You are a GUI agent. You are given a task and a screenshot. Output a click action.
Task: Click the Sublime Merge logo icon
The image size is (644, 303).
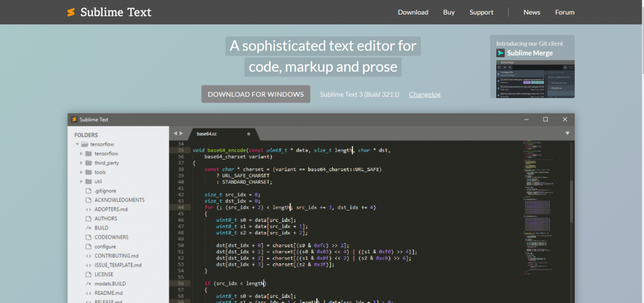(x=500, y=53)
